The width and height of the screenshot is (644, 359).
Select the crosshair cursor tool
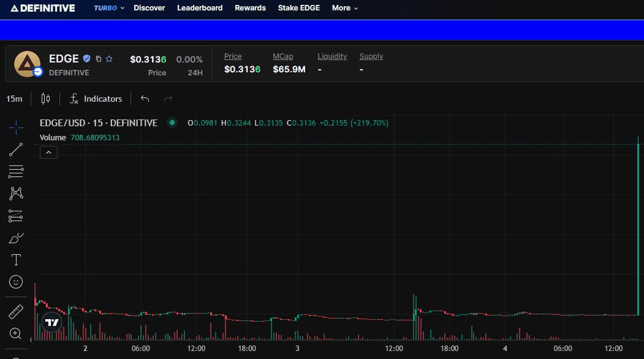(x=16, y=127)
